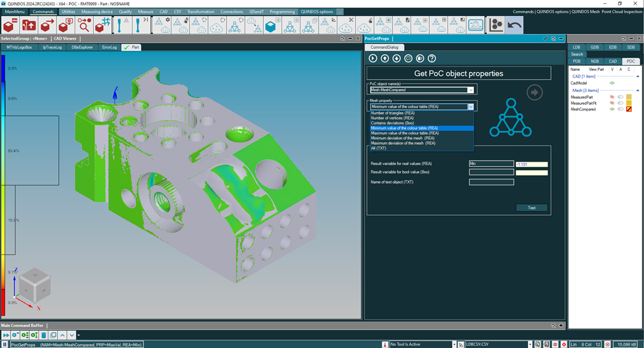This screenshot has height=348, width=644.
Task: Click the red folder upload icon in toolbar
Action: pyautogui.click(x=29, y=25)
